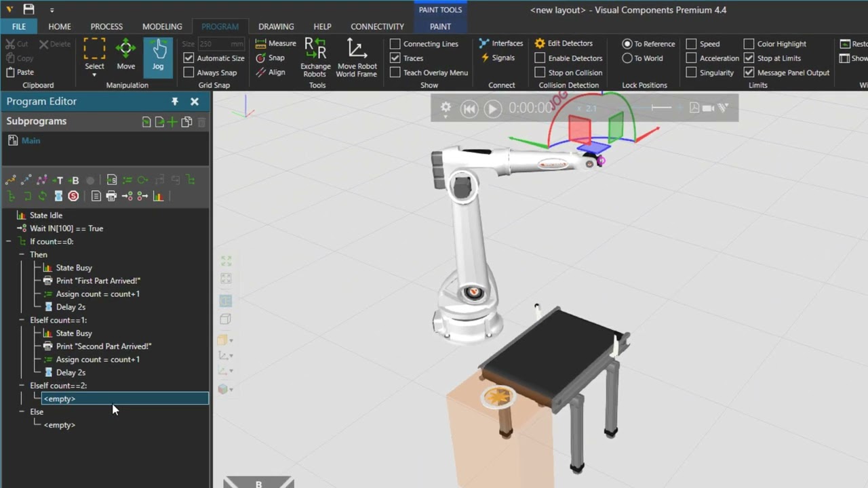Check the Stop on Collision option
The image size is (868, 488).
(x=540, y=73)
